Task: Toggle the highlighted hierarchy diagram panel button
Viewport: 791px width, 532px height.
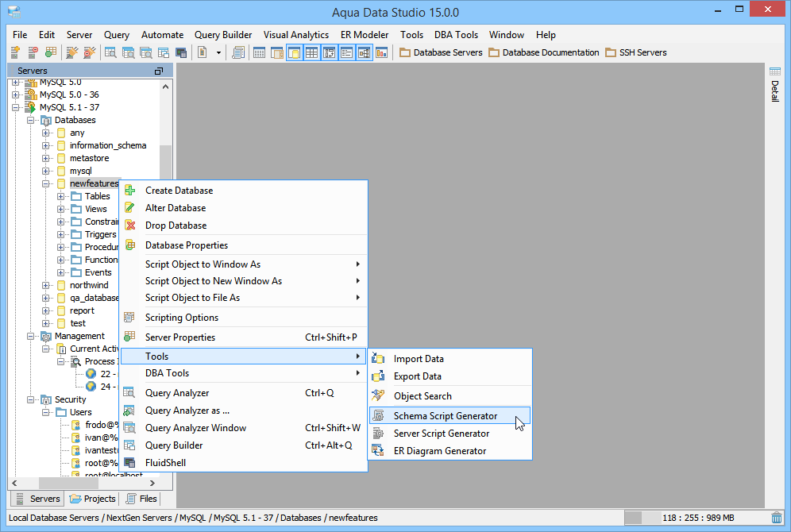Action: tap(365, 52)
